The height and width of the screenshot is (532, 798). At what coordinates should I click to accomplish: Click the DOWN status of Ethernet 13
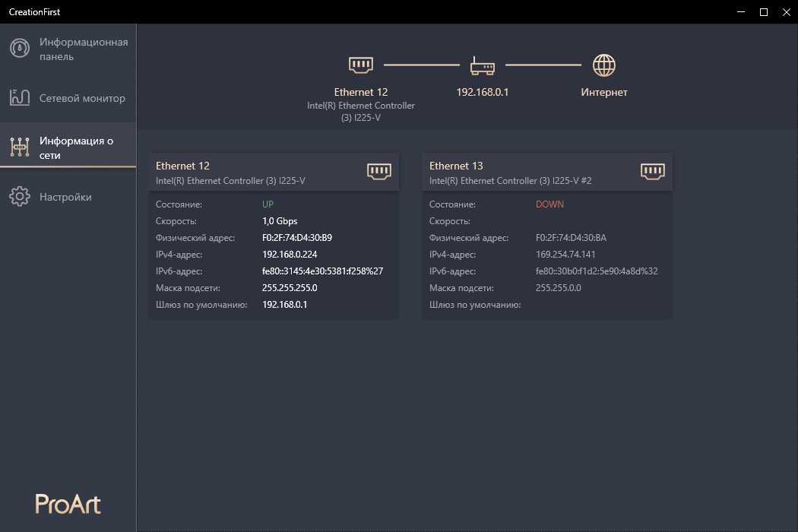[549, 204]
